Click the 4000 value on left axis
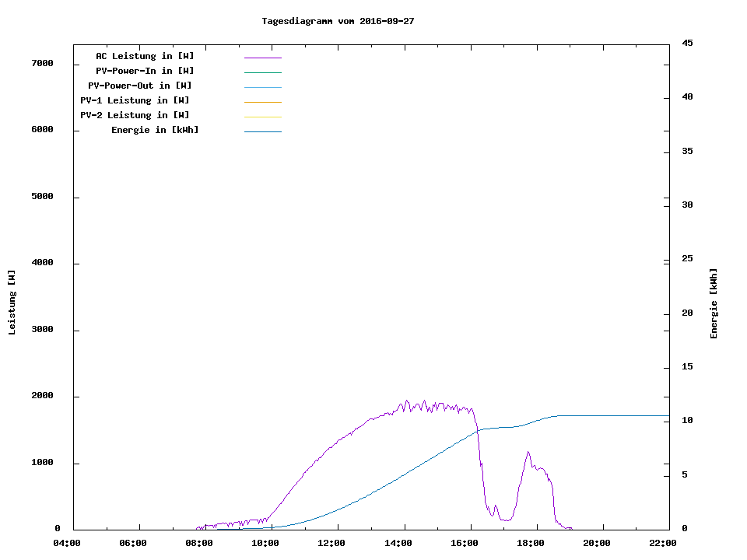This screenshot has width=747, height=560. click(x=42, y=263)
